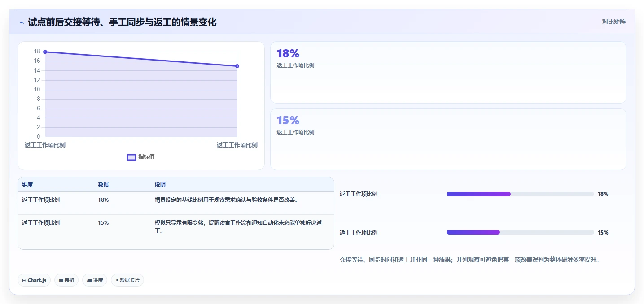Click the 说明 column header
Screen dimensions: 644x304
160,185
